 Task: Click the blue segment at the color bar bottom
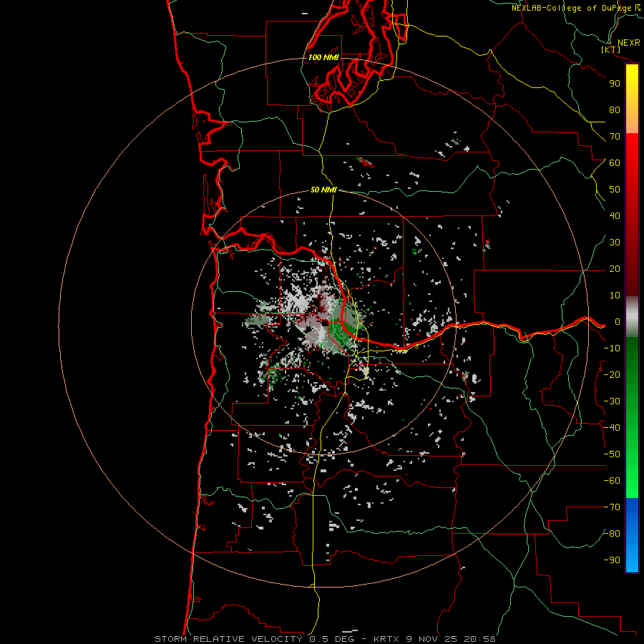pyautogui.click(x=632, y=535)
